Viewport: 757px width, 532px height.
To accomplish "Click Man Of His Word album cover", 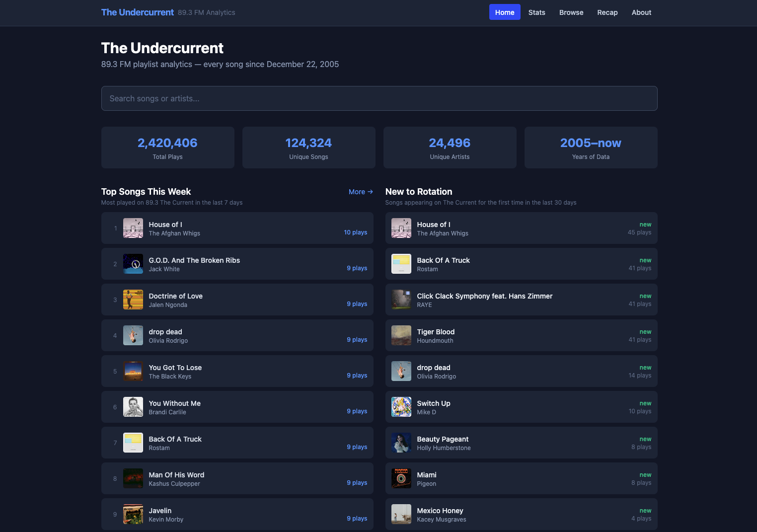I will [133, 478].
